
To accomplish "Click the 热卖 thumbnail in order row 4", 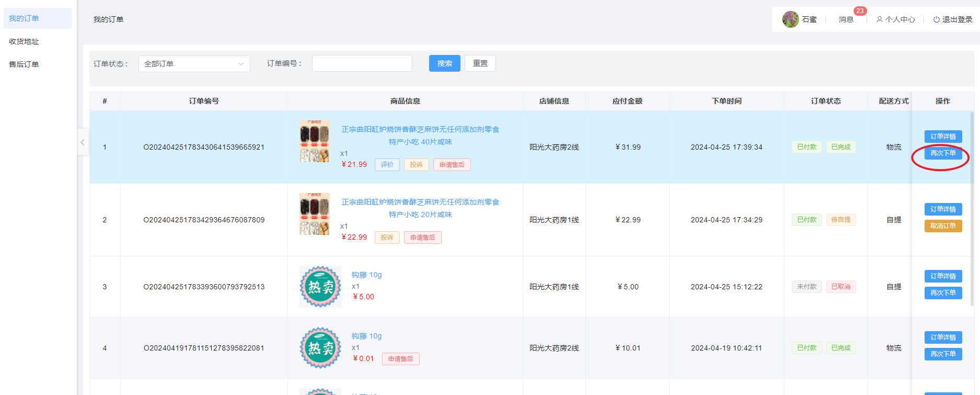I will tap(320, 348).
